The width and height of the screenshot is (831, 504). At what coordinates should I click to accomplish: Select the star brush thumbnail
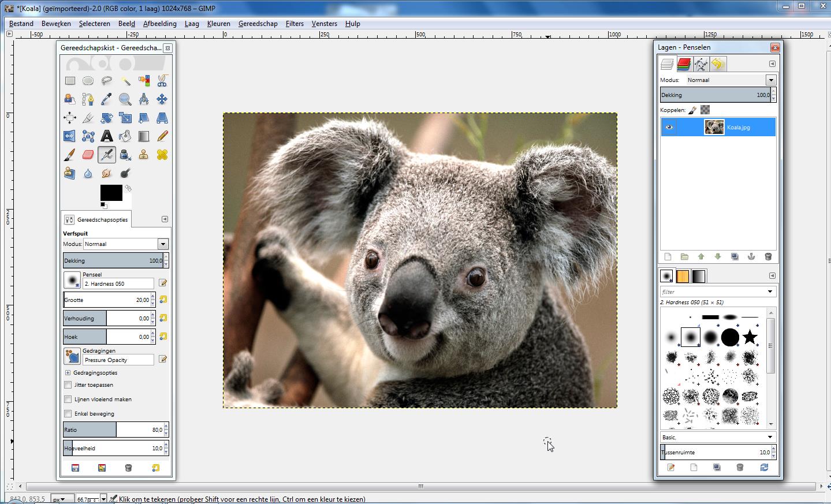pos(750,337)
